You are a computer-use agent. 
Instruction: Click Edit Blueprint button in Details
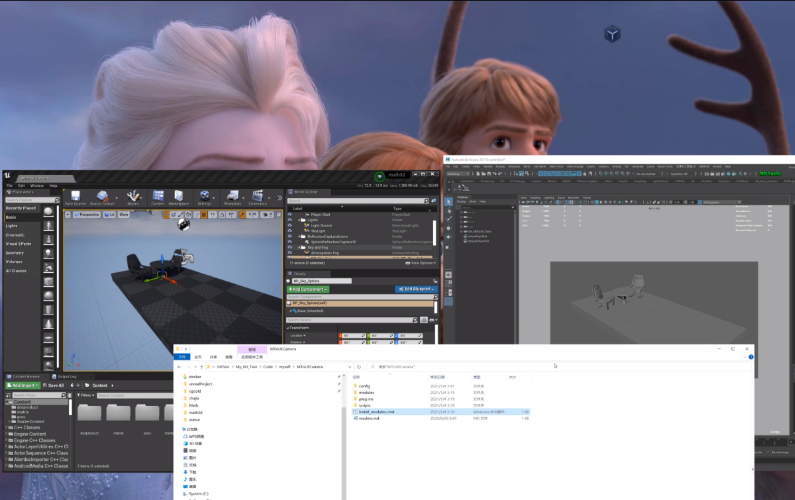415,289
